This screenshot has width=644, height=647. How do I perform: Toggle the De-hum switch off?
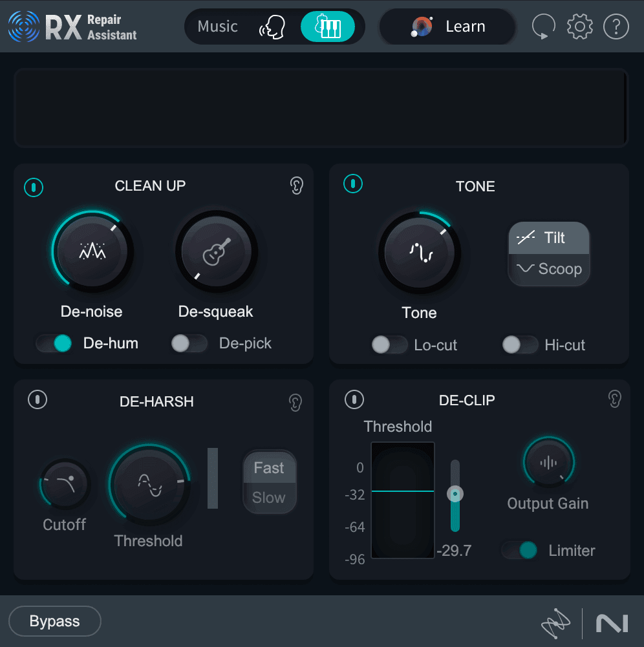tap(54, 343)
